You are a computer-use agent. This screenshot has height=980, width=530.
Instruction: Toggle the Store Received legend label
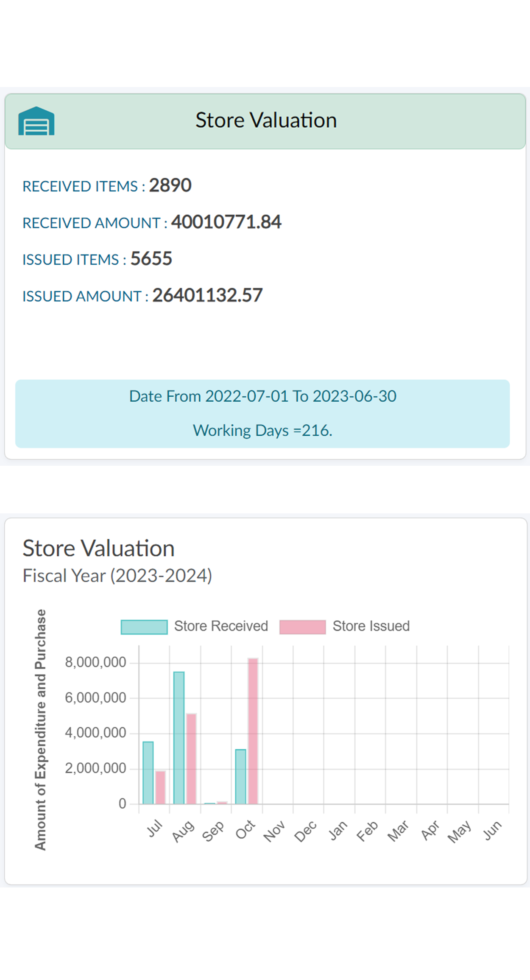pyautogui.click(x=221, y=626)
